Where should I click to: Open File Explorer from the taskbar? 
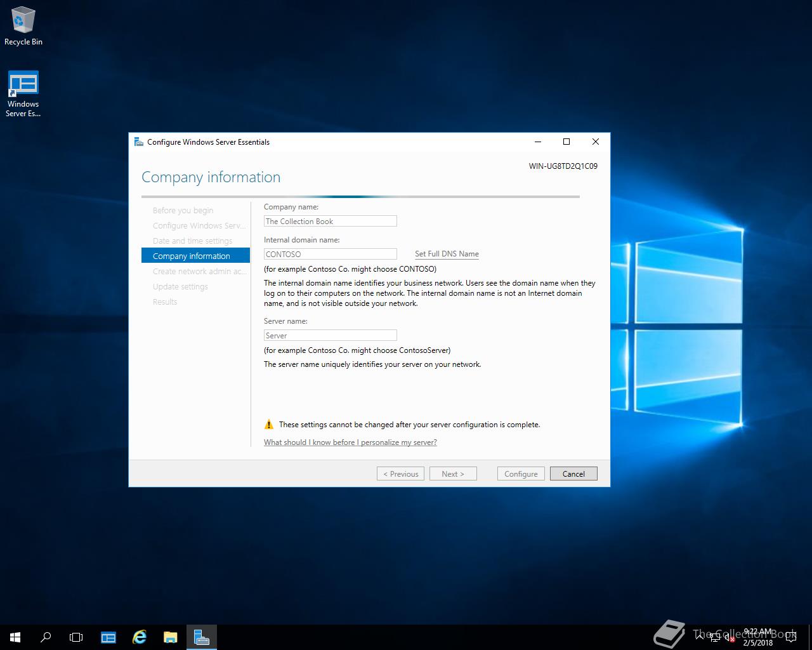(x=171, y=637)
